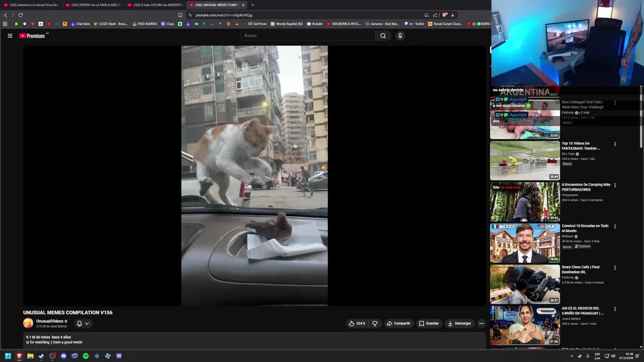The width and height of the screenshot is (644, 362).
Task: Open the CS:GO Stash bookmark
Action: tap(111, 24)
